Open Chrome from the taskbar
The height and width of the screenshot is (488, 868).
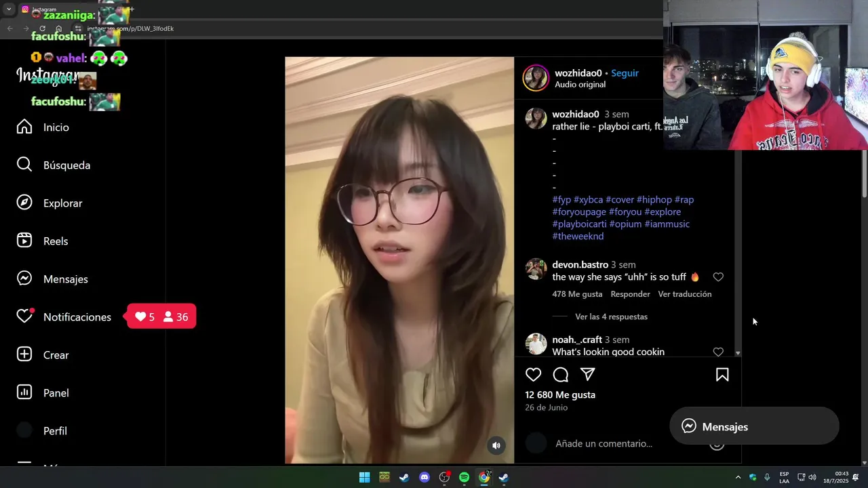484,477
